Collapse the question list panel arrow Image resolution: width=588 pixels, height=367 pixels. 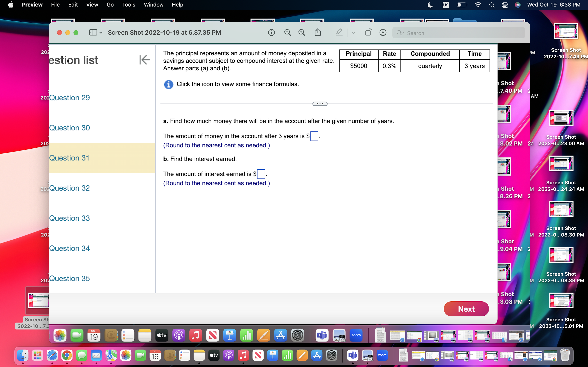click(145, 60)
